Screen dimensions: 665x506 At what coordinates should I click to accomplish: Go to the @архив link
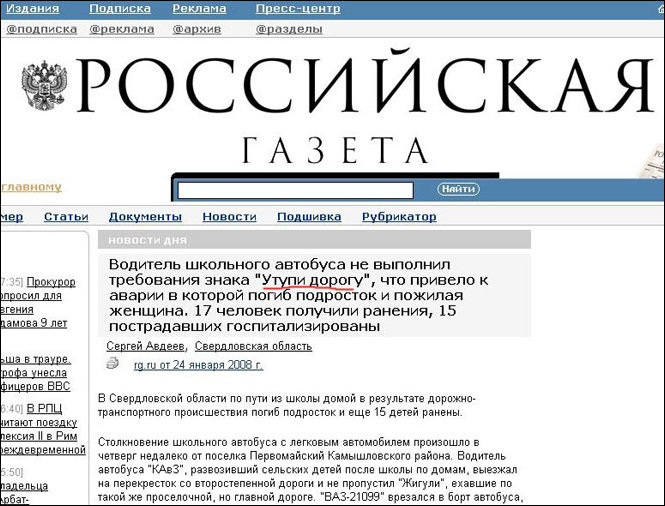pyautogui.click(x=197, y=29)
